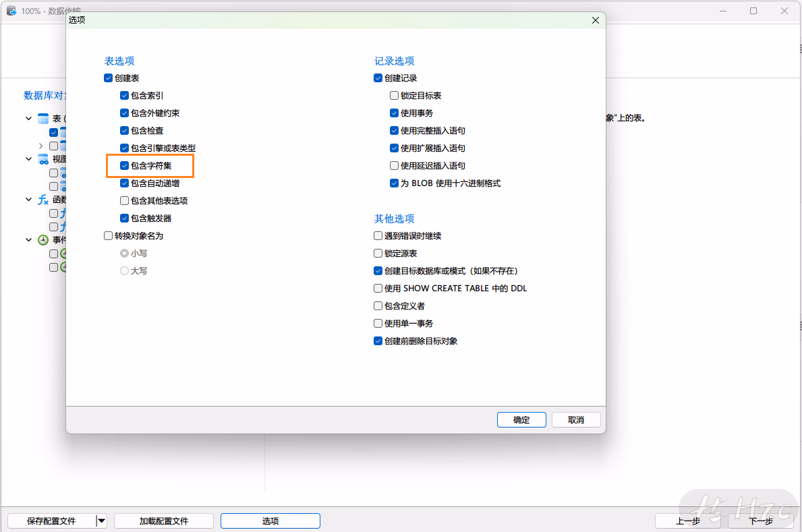Open 保存配置文件 dropdown arrow
Viewport: 802px width, 532px height.
(101, 521)
